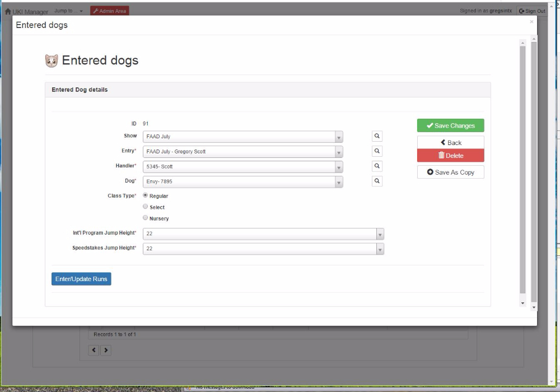The image size is (560, 392).
Task: Click Enter/Update Runs button
Action: [81, 279]
